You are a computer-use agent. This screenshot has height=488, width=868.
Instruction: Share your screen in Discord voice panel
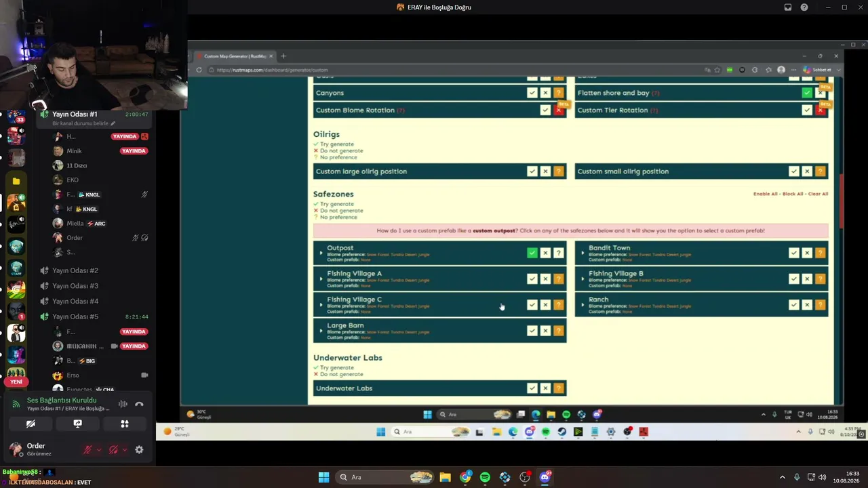(x=77, y=424)
